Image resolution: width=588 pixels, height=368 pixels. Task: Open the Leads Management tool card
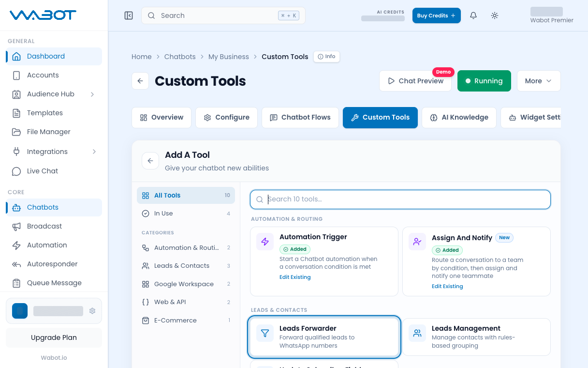(x=476, y=337)
